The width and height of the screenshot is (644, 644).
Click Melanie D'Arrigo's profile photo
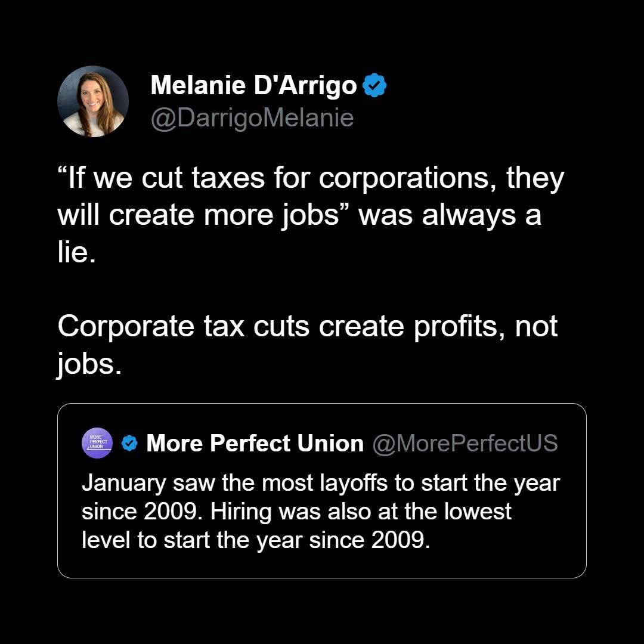coord(93,101)
